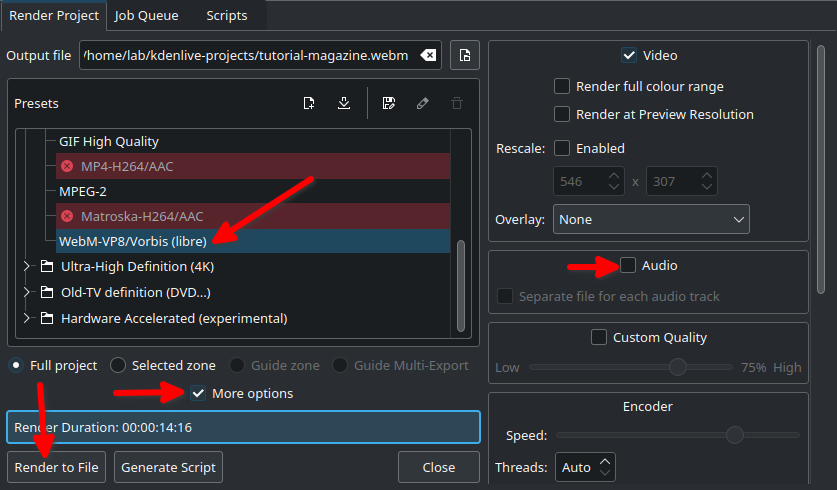Tick Render full colour range
This screenshot has width=837, height=490.
pyautogui.click(x=562, y=87)
